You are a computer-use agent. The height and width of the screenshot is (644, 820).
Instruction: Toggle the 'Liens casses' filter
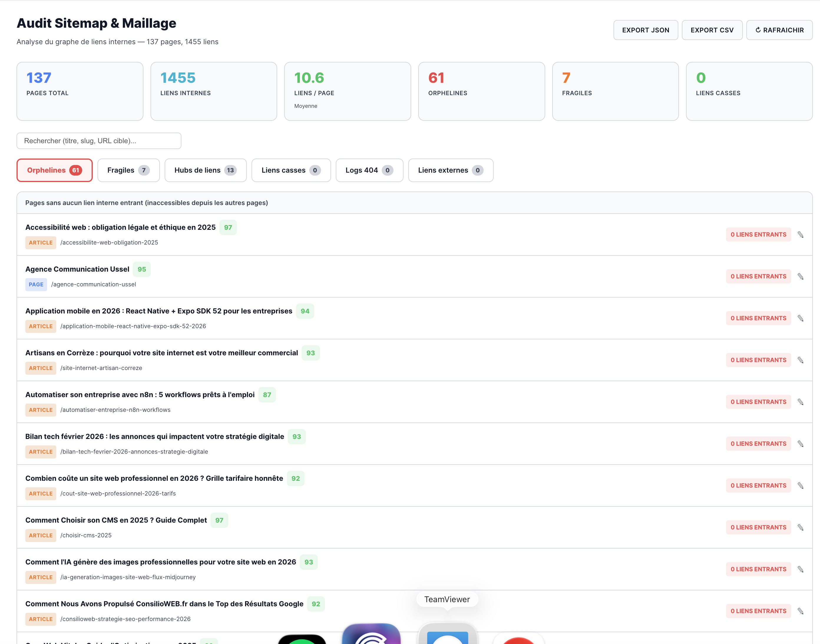pyautogui.click(x=291, y=170)
